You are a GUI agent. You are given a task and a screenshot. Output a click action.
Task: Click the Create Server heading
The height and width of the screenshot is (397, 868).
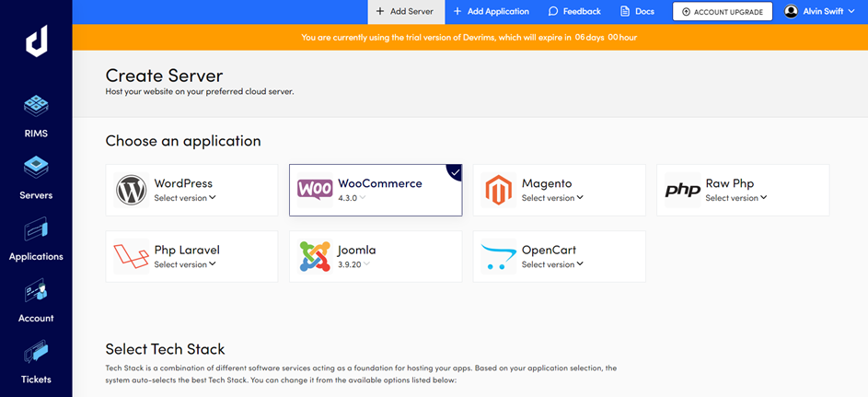coord(165,76)
